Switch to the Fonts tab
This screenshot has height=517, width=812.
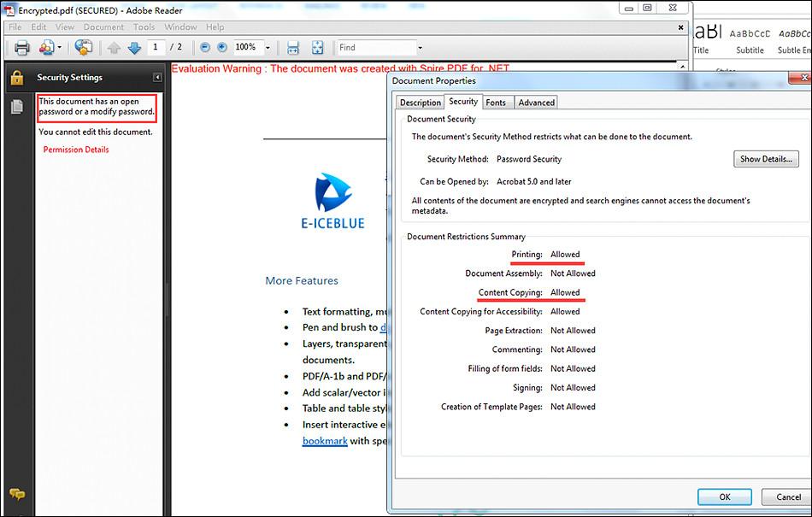point(496,103)
